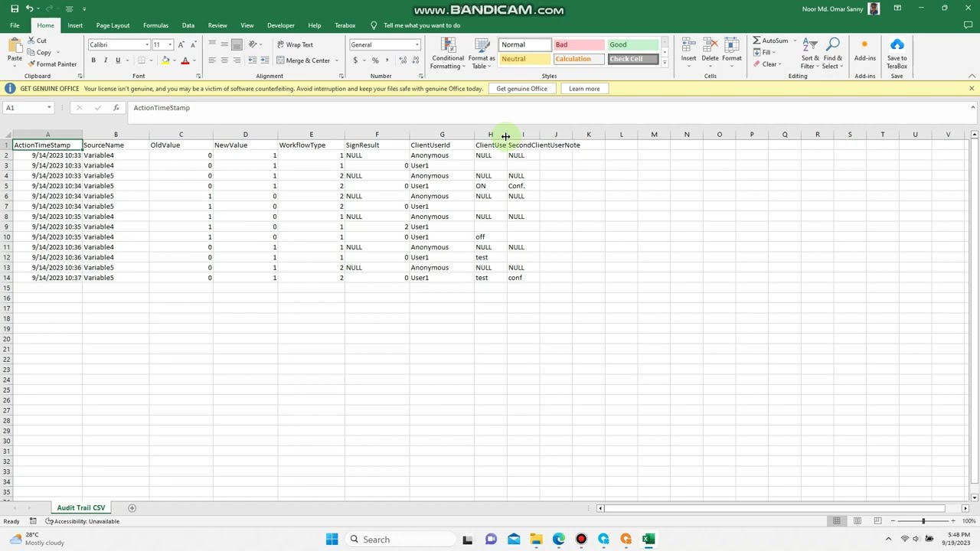Expand the formula bar
Viewport: 980px width, 551px height.
(972, 107)
